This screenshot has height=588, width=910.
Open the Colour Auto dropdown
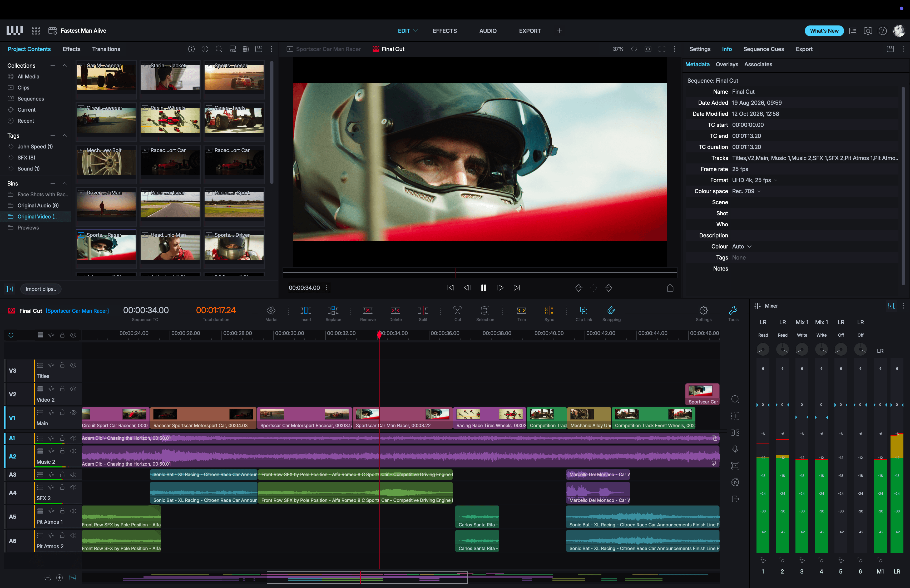(749, 247)
